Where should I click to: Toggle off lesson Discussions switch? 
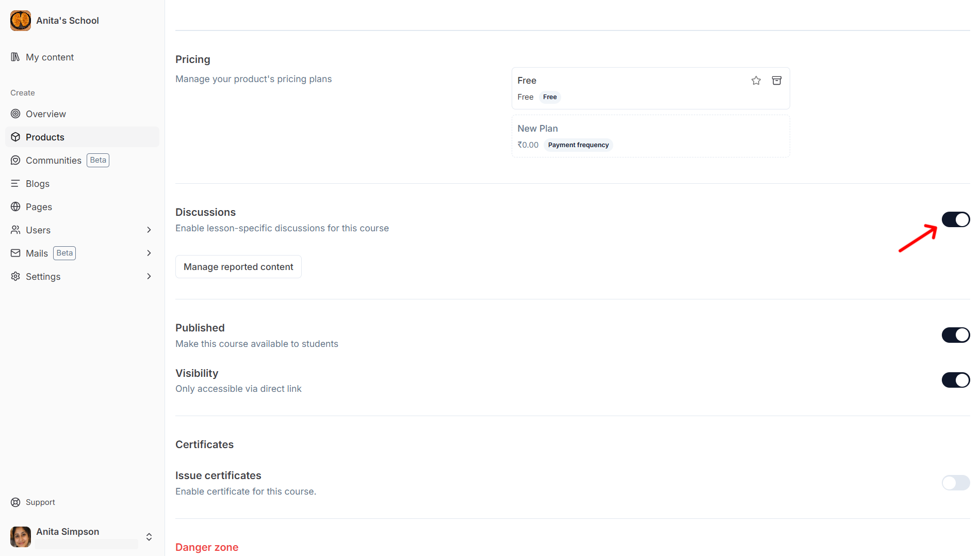(956, 219)
